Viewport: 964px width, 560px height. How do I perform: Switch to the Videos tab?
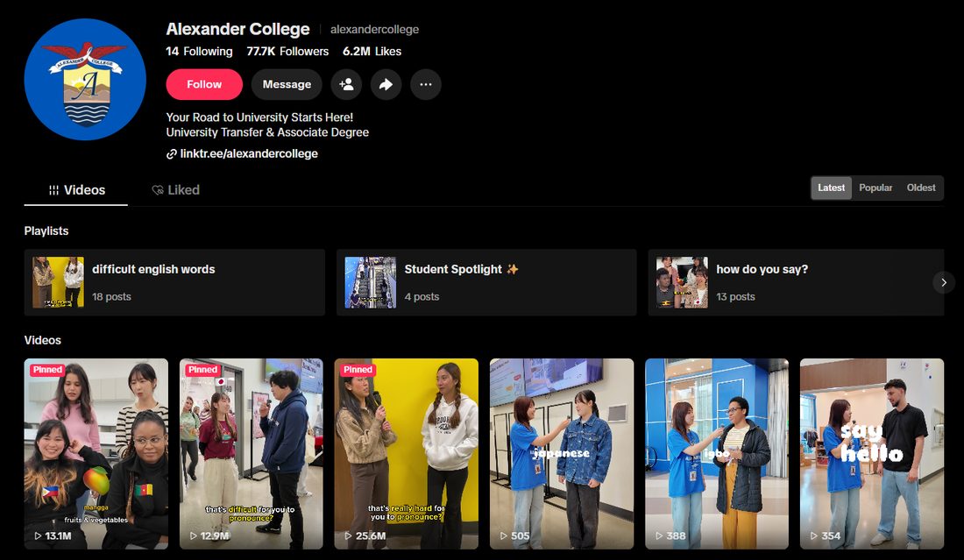pos(76,190)
